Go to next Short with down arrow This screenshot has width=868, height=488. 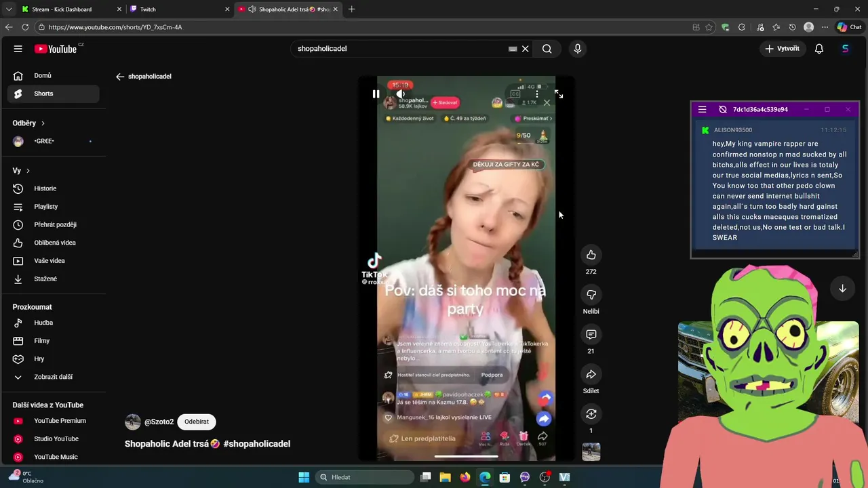pyautogui.click(x=842, y=288)
